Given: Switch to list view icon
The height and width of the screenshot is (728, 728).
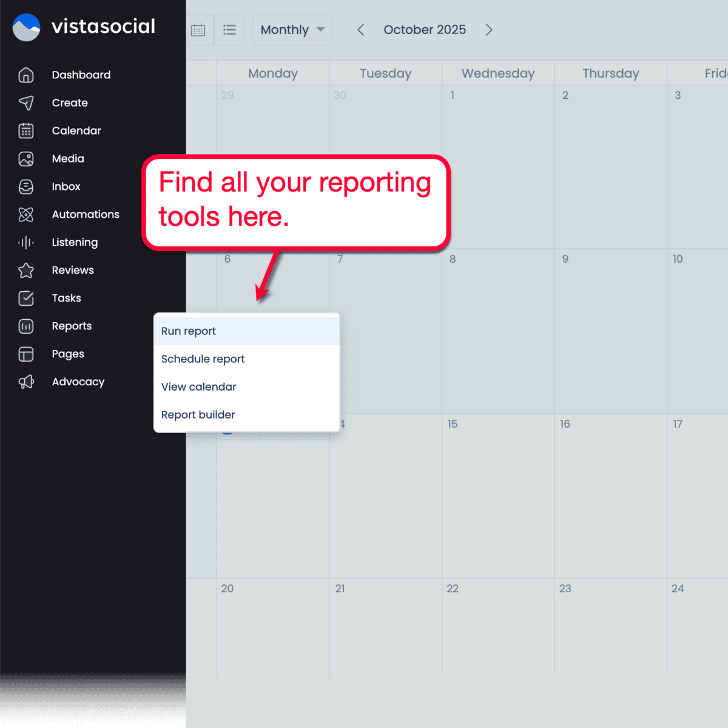Looking at the screenshot, I should 230,29.
